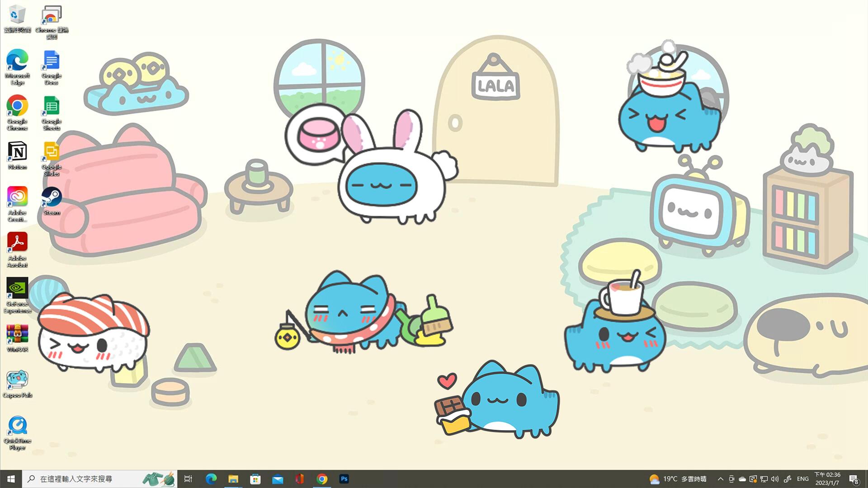Open Microsoft Store from the taskbar

255,479
